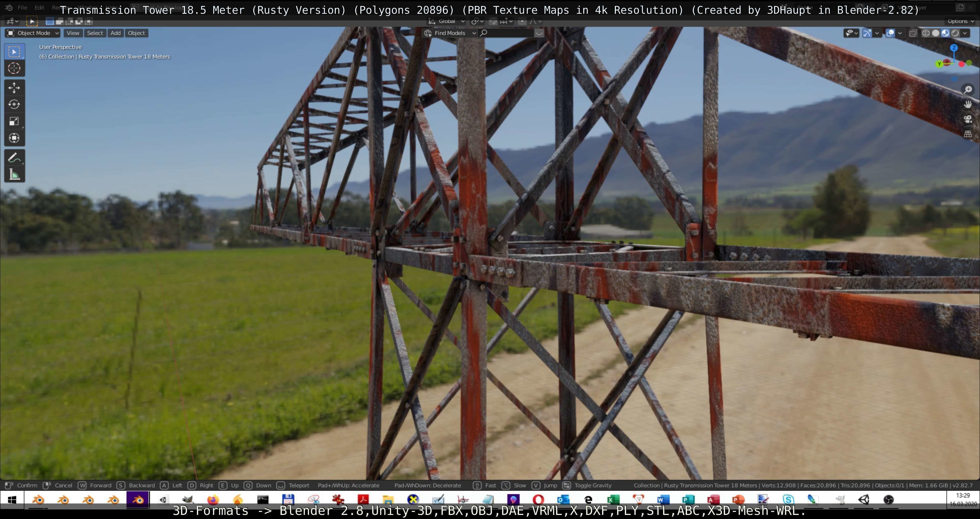Open Excel from the taskbar
980x519 pixels.
[613, 499]
